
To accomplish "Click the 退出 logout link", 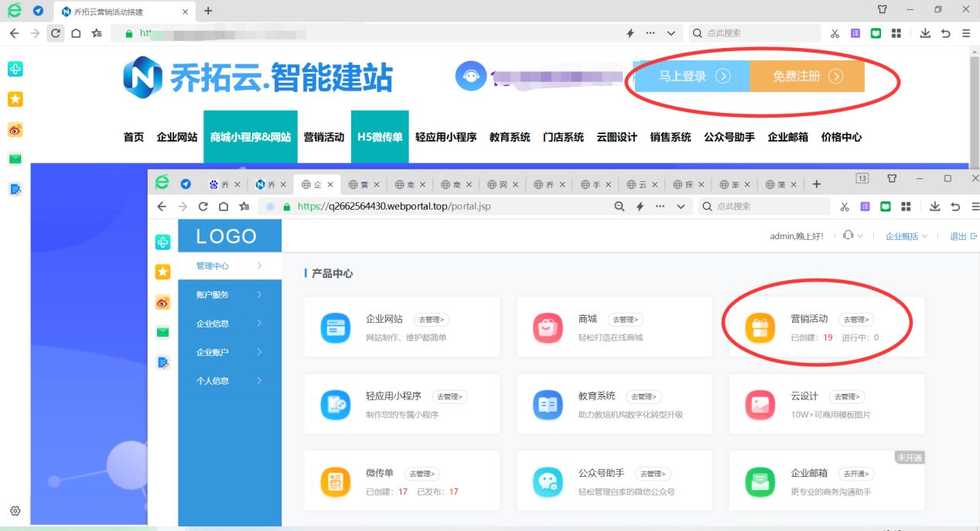I will click(x=964, y=236).
